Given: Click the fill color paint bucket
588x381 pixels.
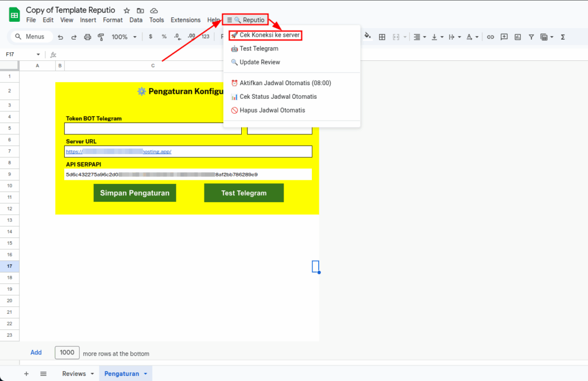Looking at the screenshot, I should pyautogui.click(x=367, y=37).
